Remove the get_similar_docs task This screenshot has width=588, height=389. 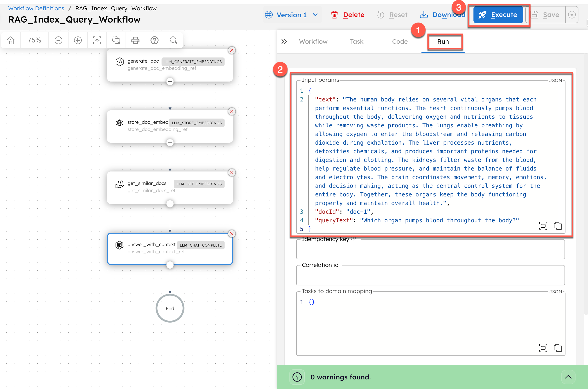tap(232, 173)
